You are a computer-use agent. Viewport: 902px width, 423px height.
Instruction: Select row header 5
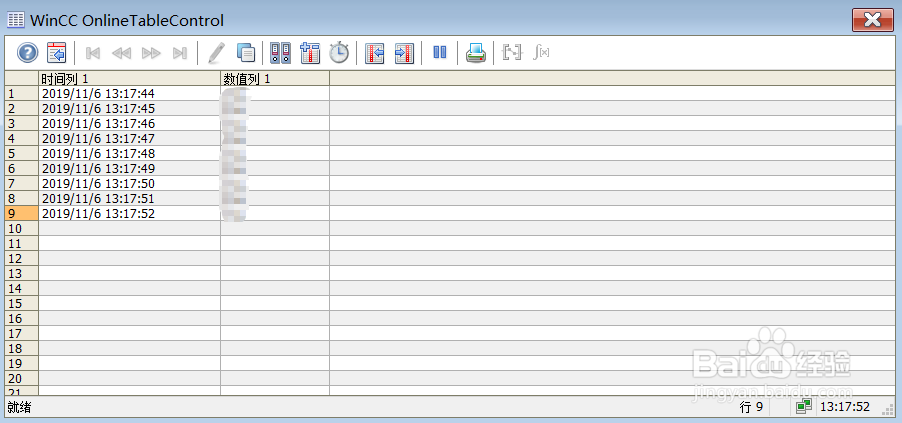22,153
